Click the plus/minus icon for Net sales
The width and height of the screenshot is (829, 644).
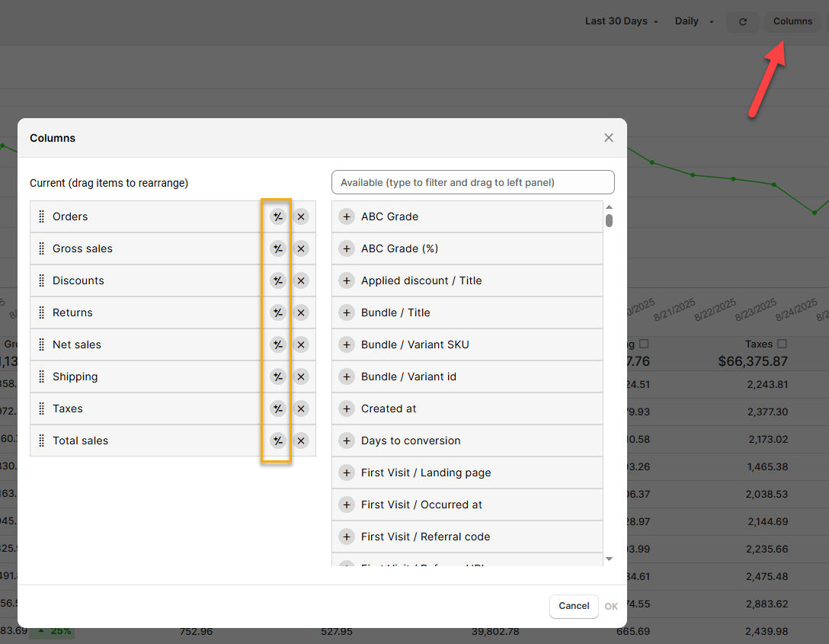(x=277, y=344)
